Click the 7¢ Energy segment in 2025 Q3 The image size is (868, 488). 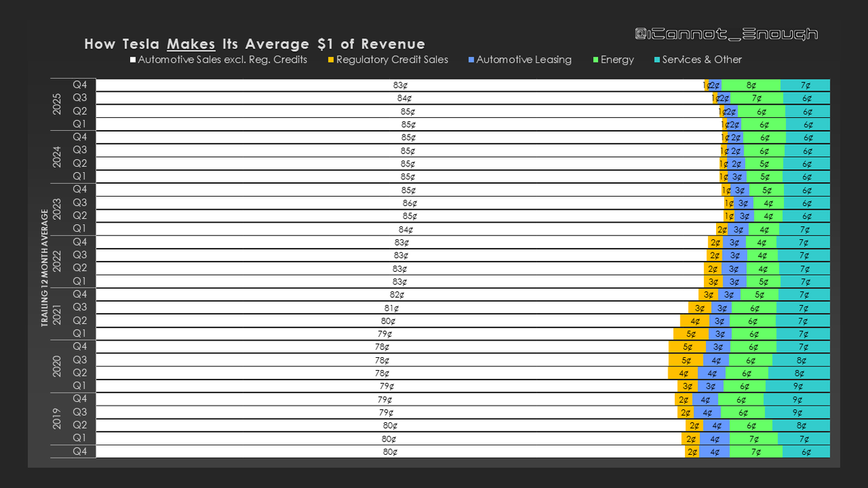757,98
